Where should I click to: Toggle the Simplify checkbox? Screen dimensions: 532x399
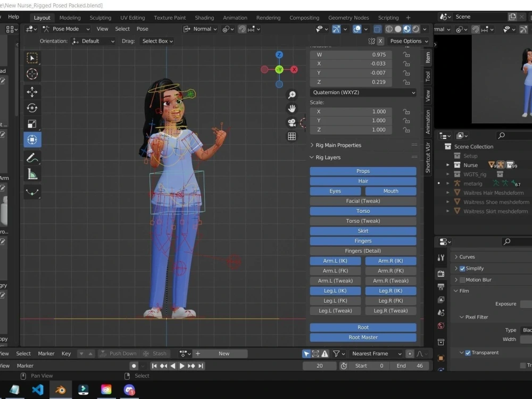pyautogui.click(x=462, y=268)
